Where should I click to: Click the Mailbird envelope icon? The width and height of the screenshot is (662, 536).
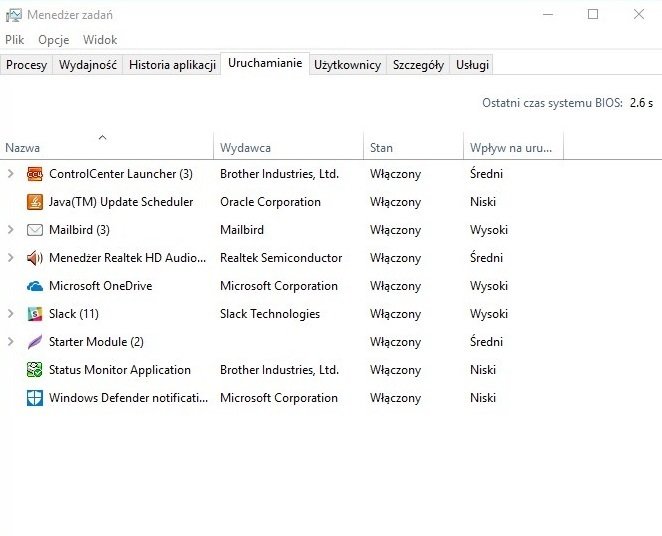(35, 230)
